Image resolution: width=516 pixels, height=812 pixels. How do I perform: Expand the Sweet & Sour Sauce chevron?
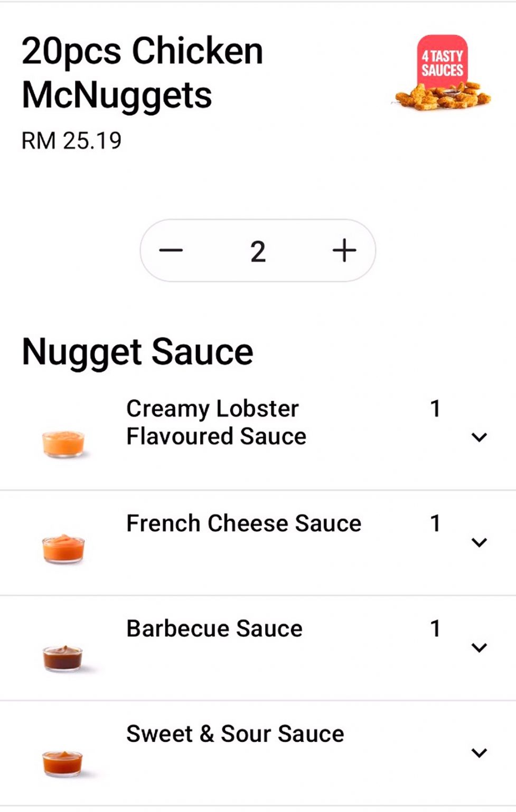coord(479,753)
